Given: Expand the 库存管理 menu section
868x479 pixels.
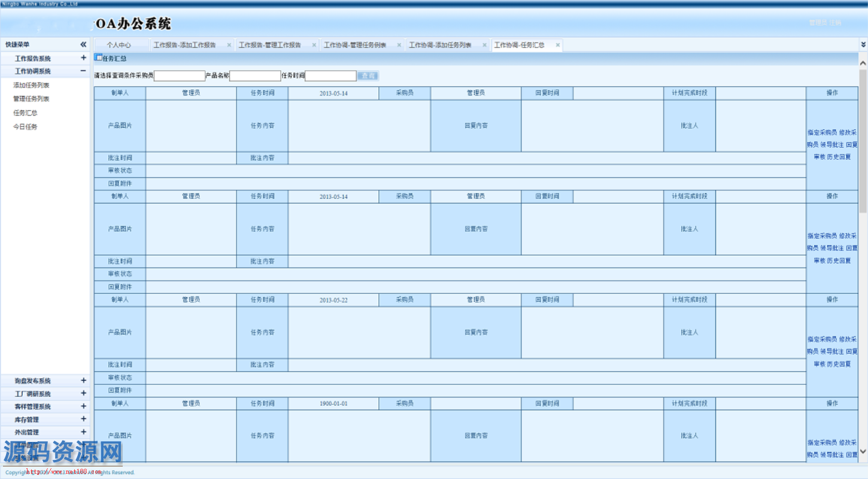Looking at the screenshot, I should 83,420.
